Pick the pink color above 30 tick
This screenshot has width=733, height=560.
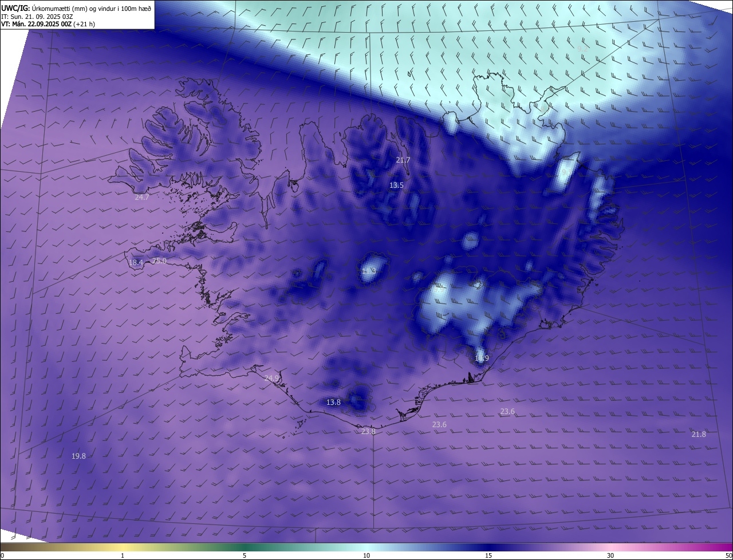pyautogui.click(x=610, y=547)
